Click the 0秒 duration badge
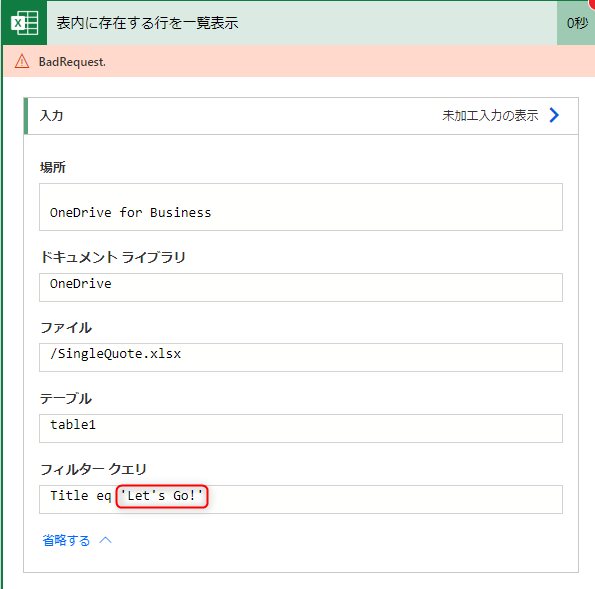 pyautogui.click(x=576, y=23)
